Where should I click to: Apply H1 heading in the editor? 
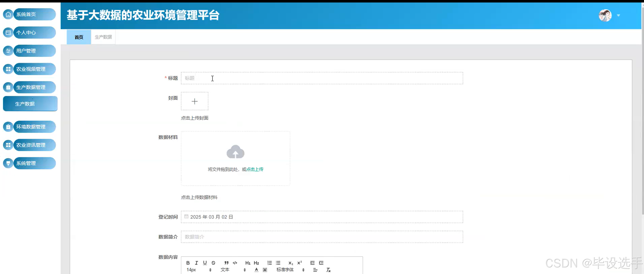click(248, 263)
